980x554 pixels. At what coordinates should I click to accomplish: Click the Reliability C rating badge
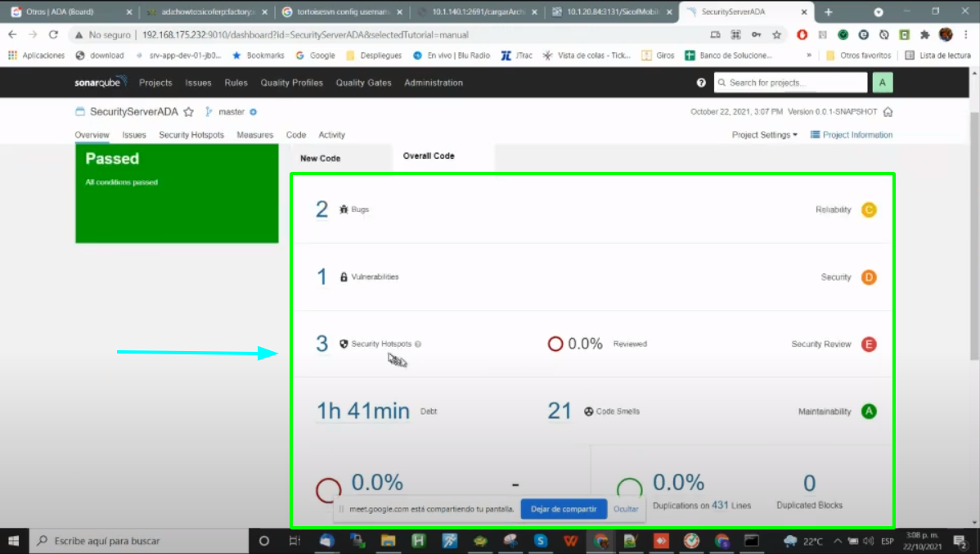coord(869,209)
